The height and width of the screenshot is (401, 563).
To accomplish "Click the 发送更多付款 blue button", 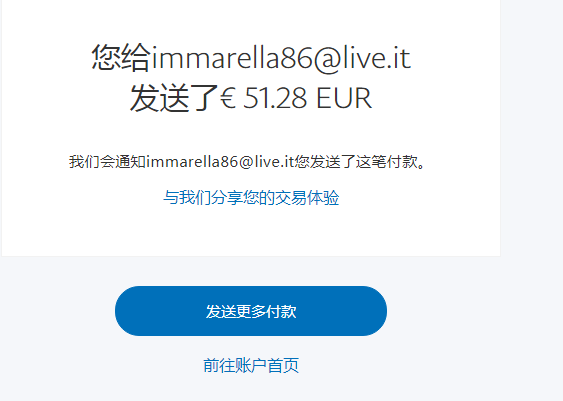I will pyautogui.click(x=251, y=311).
